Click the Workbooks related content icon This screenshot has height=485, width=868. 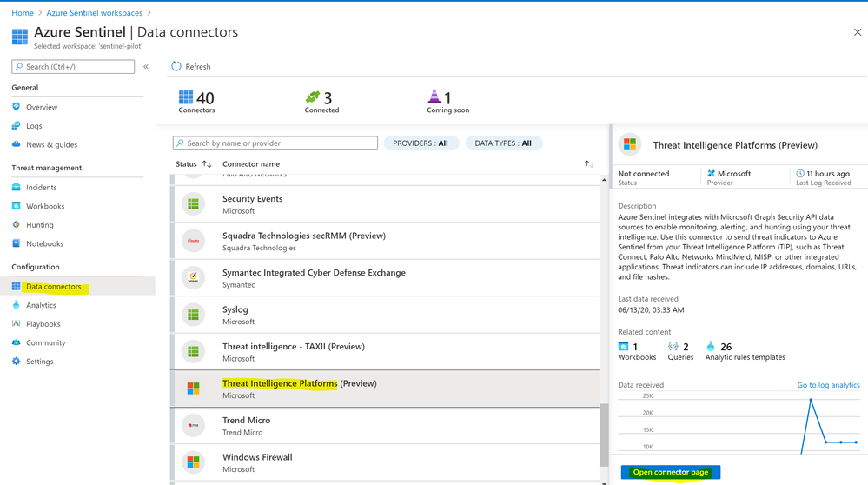coord(623,347)
